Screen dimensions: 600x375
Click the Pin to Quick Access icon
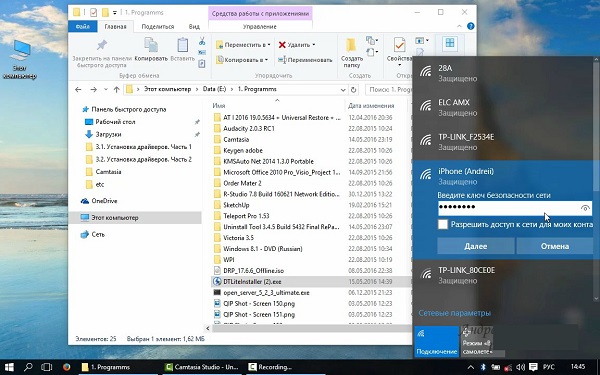pos(101,45)
